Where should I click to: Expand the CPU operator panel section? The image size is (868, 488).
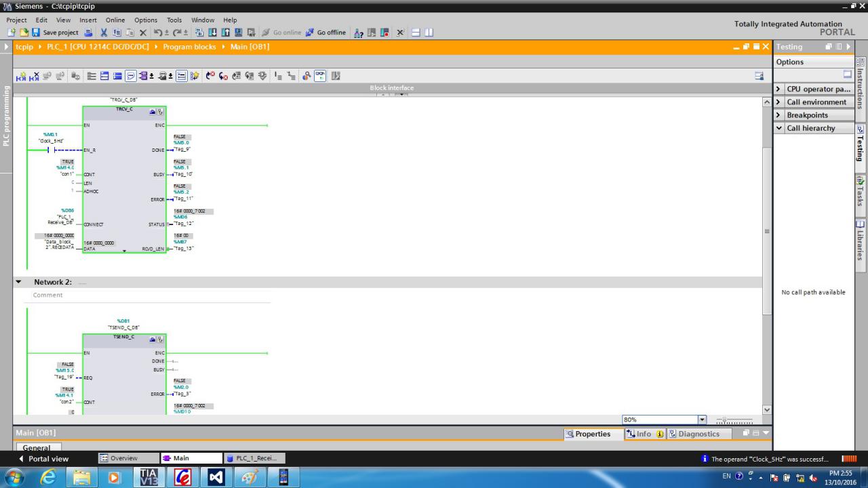click(x=778, y=89)
